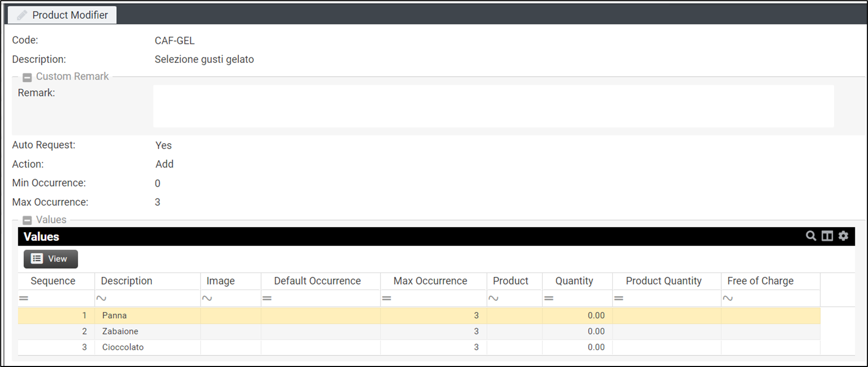This screenshot has height=367, width=868.
Task: Click the equals filter icon under Sequence
Action: click(x=24, y=298)
